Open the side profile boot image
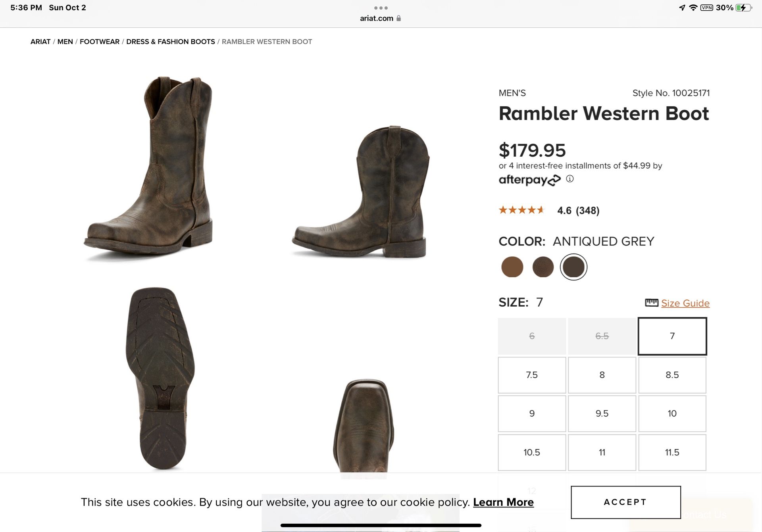Image resolution: width=762 pixels, height=532 pixels. 361,192
